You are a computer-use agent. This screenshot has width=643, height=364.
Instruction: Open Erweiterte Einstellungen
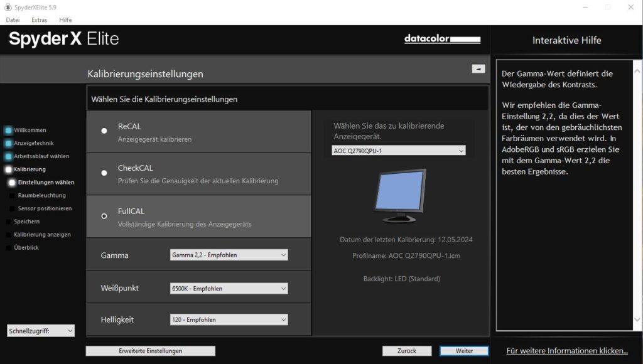point(150,351)
